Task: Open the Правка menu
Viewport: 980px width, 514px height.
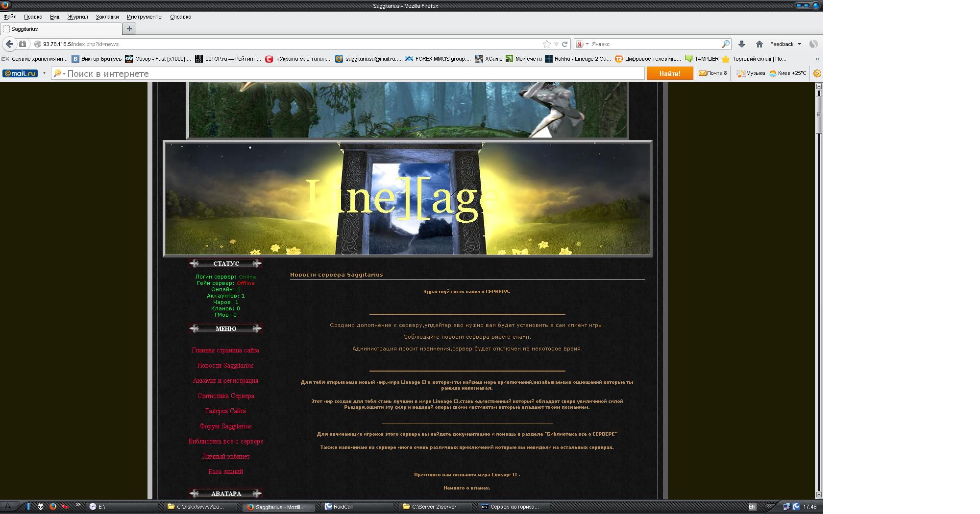Action: 33,17
